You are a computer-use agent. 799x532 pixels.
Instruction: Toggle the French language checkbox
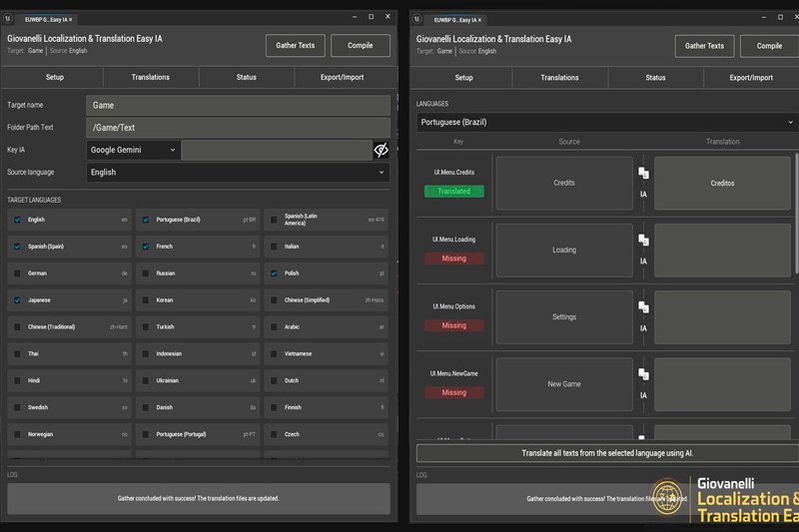146,247
